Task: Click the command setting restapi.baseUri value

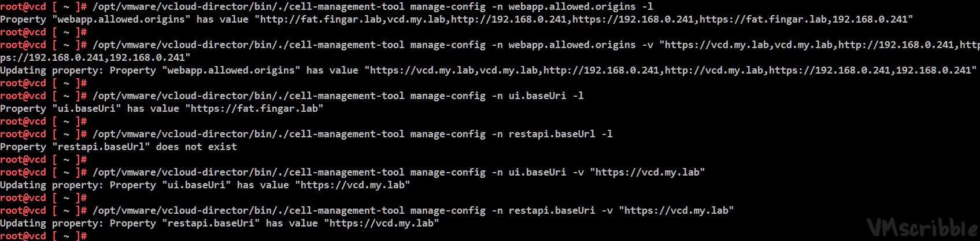Action: coord(413,210)
